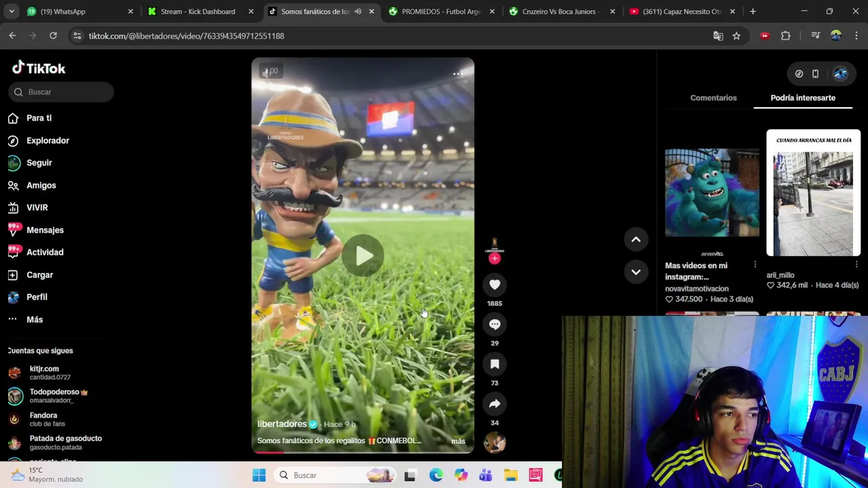Image resolution: width=868 pixels, height=488 pixels.
Task: Open the Chrome three-dot menu
Action: (x=856, y=36)
